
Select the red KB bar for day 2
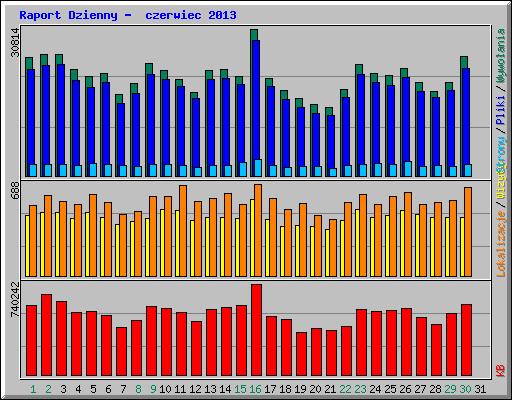pos(46,335)
